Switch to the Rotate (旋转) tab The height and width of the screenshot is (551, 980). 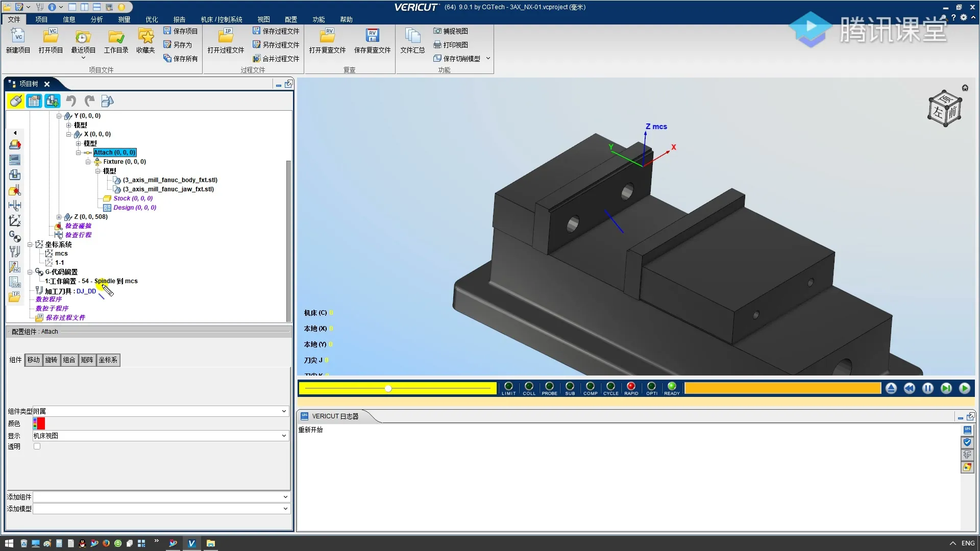tap(51, 360)
